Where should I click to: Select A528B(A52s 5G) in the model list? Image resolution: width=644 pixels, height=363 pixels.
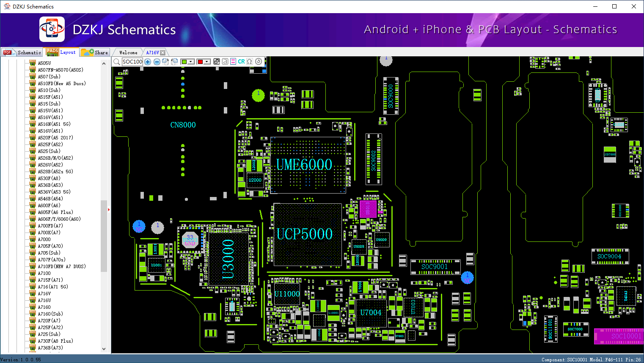[55, 172]
